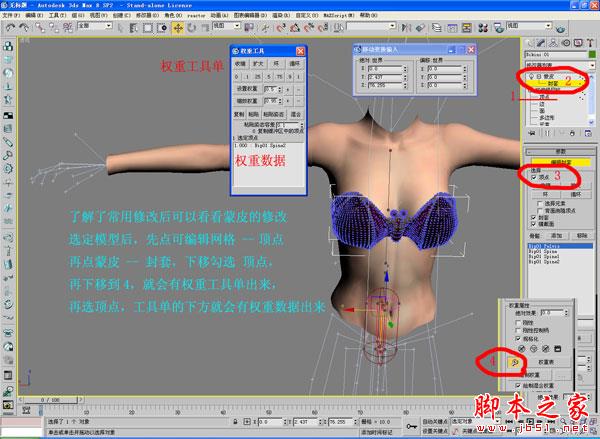Switch to the Modify command panel tab
The image size is (600, 439).
540,43
